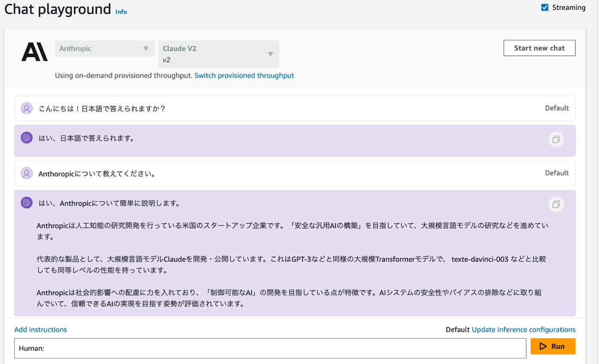The image size is (602, 364).
Task: Start a new chat
Action: pyautogui.click(x=539, y=48)
